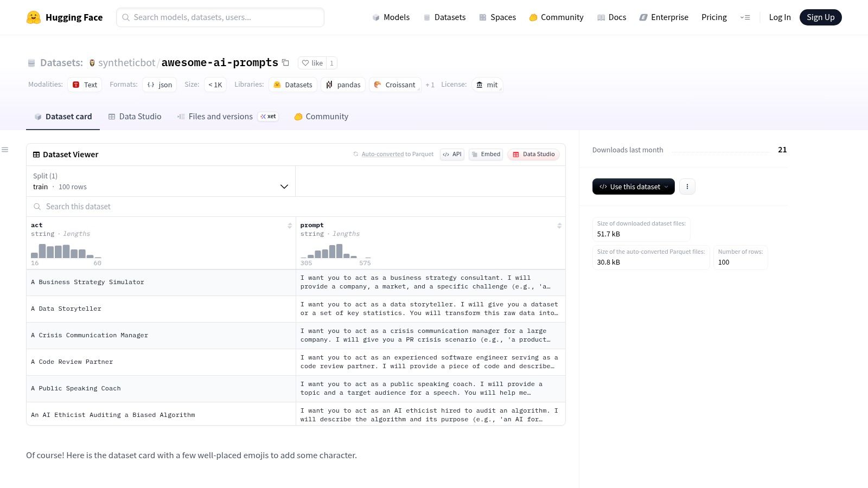Select the Text modality tag
The image size is (868, 488).
coord(85,85)
